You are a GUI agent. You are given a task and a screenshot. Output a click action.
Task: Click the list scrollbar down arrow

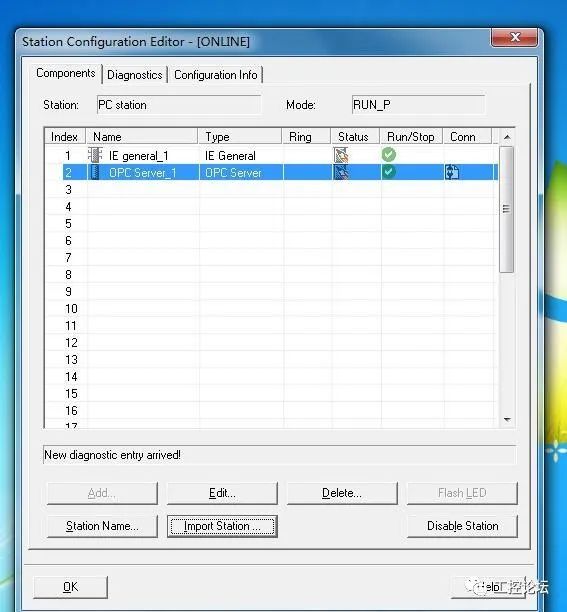coord(507,420)
